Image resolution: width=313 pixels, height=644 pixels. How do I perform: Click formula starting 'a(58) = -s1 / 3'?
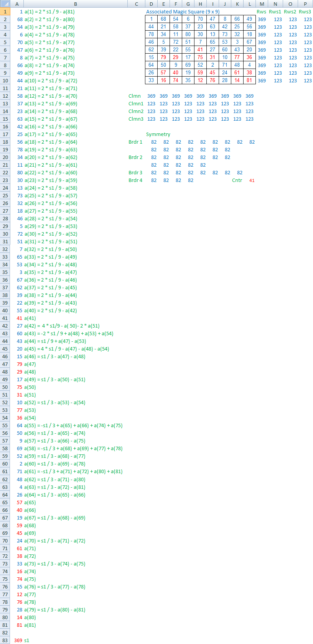click(x=73, y=448)
